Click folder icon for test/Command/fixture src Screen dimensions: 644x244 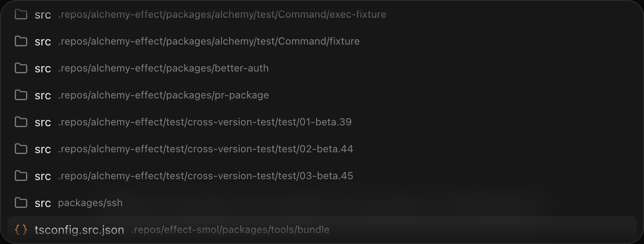click(21, 41)
